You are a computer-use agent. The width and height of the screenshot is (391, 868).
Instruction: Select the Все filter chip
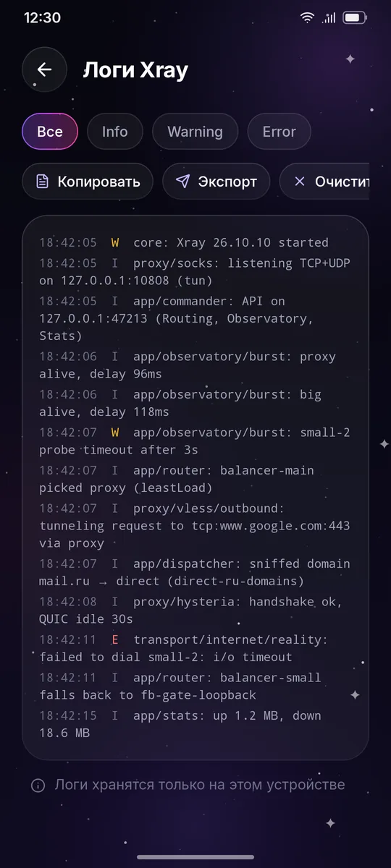[x=50, y=132]
